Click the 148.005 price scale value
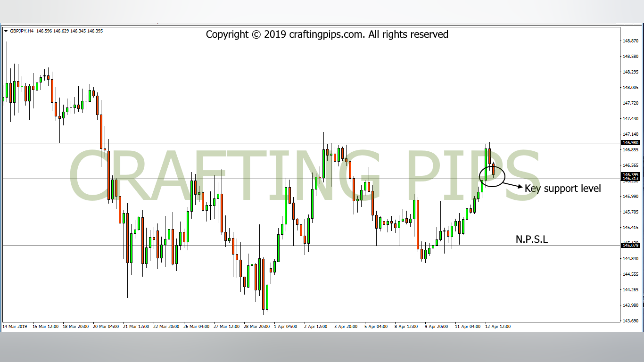 point(630,88)
